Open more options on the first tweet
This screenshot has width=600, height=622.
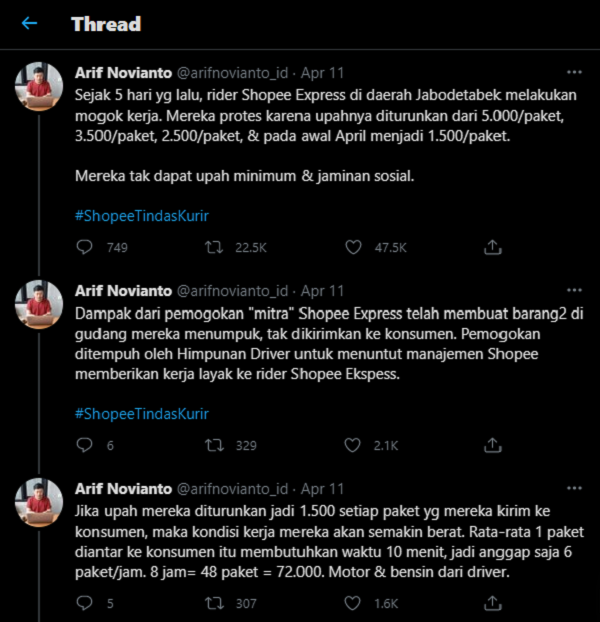click(x=574, y=72)
